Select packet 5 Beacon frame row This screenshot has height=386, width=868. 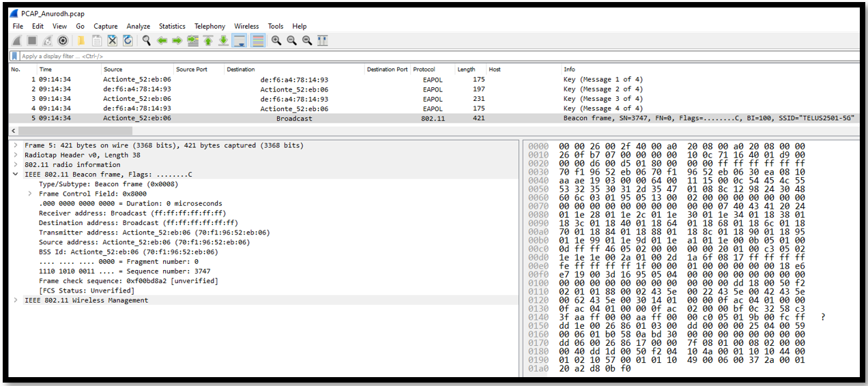click(x=435, y=118)
